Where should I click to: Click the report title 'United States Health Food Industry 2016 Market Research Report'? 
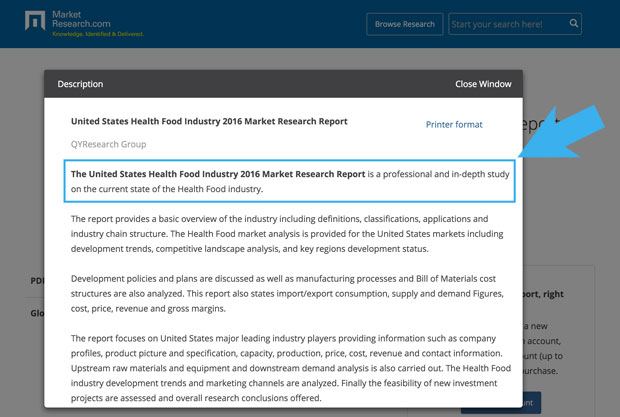209,121
